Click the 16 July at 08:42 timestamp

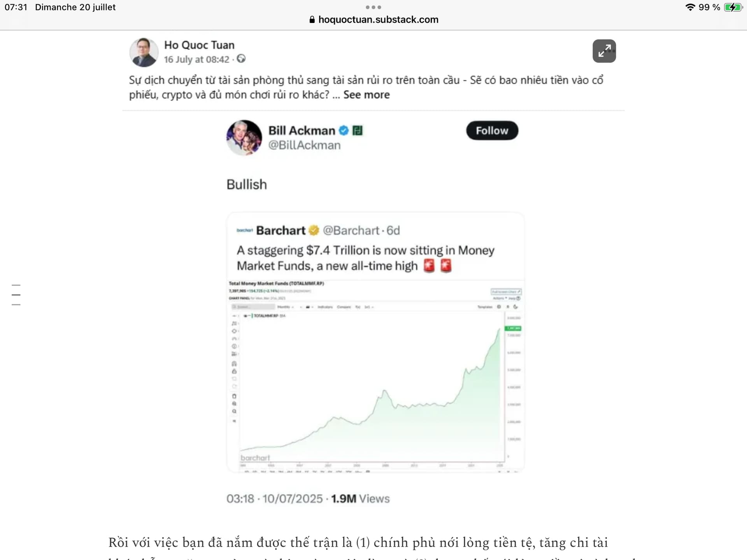196,59
